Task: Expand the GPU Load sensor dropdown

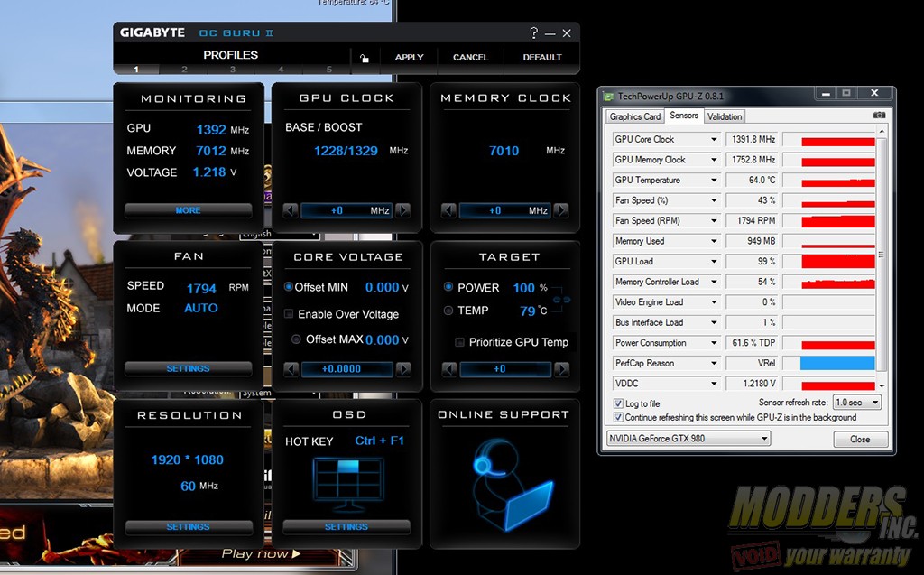Action: point(714,262)
